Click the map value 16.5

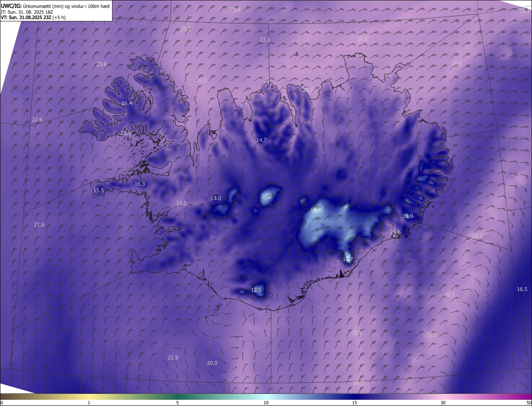pos(522,289)
